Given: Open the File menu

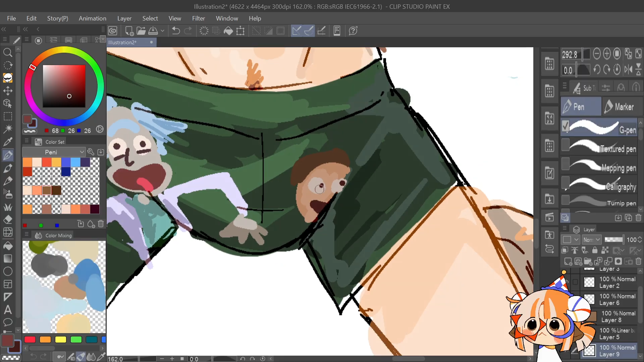Looking at the screenshot, I should tap(11, 18).
